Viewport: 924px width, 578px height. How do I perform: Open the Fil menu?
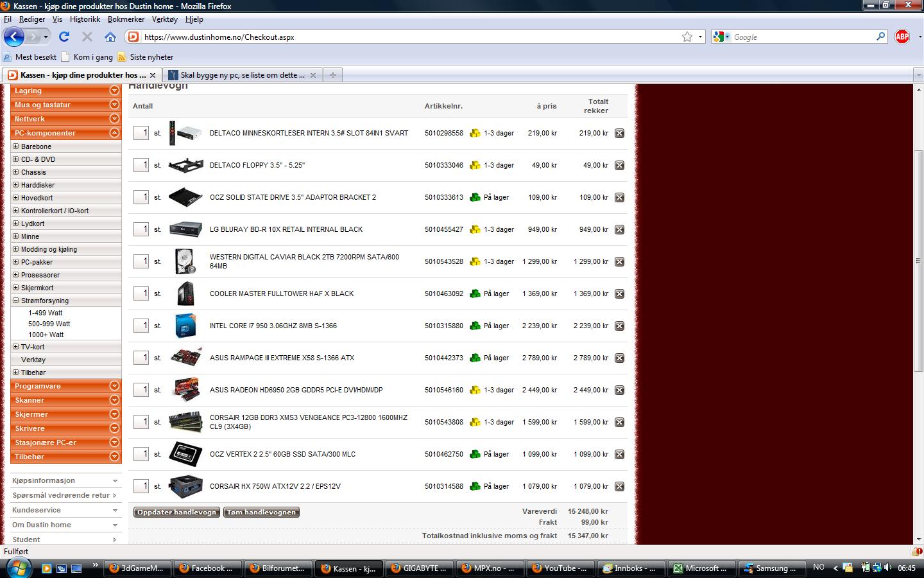coord(8,19)
